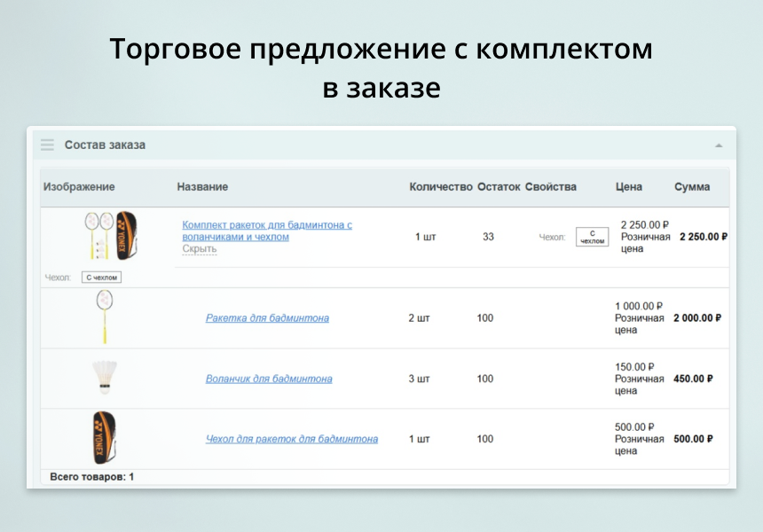Viewport: 763px width, 532px height.
Task: Click the Изображение column header
Action: point(79,187)
